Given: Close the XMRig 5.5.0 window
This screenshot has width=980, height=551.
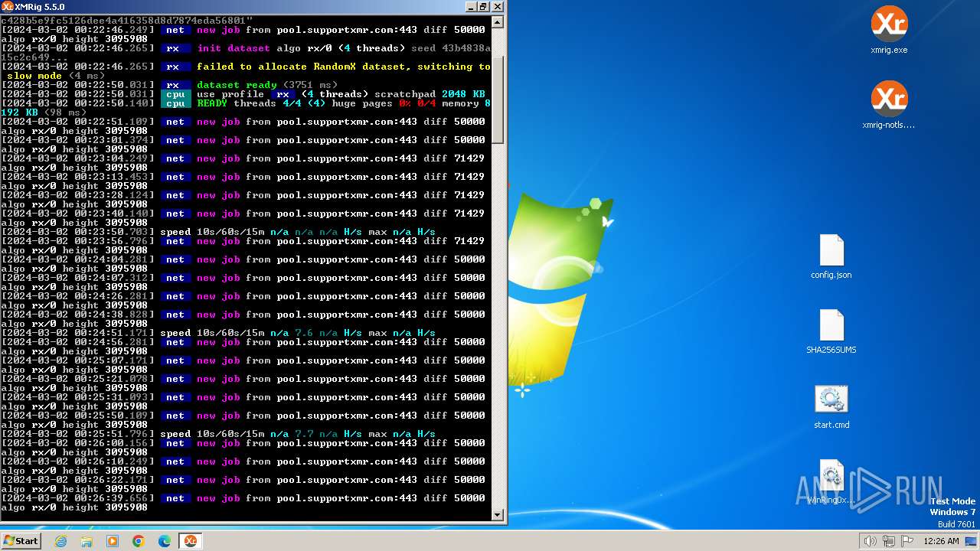Looking at the screenshot, I should [498, 7].
